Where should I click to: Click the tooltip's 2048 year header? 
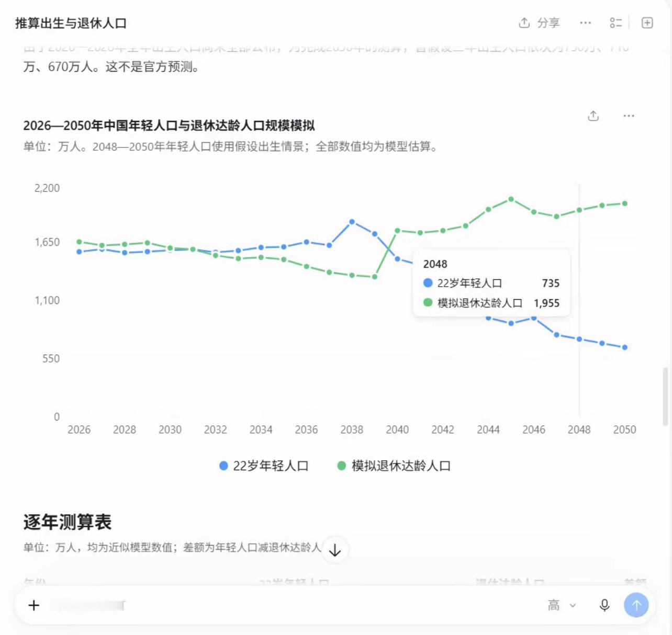pyautogui.click(x=435, y=264)
